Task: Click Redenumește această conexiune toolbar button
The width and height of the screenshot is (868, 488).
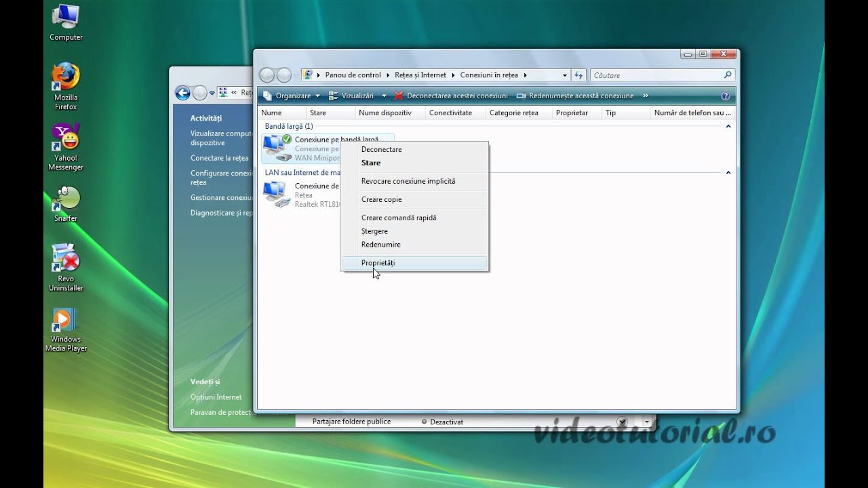Action: tap(575, 96)
